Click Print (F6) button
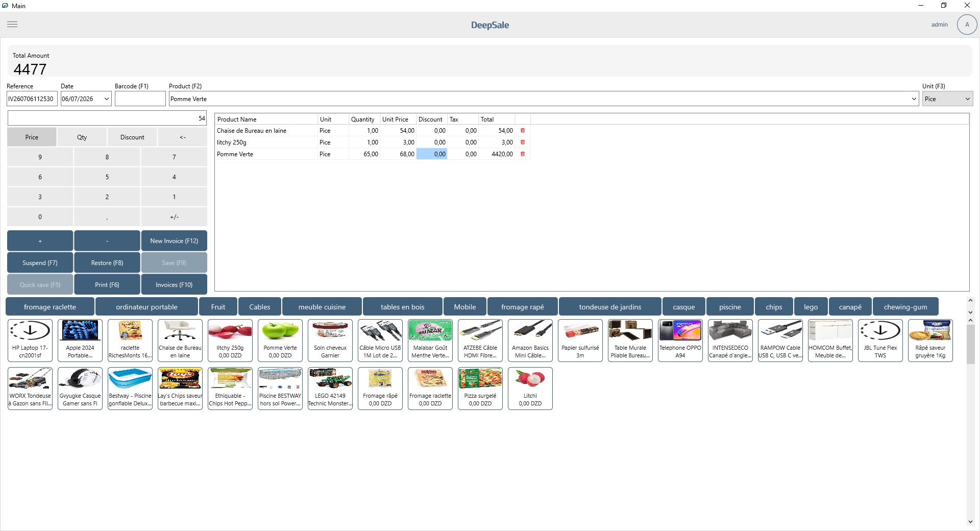 click(x=107, y=285)
